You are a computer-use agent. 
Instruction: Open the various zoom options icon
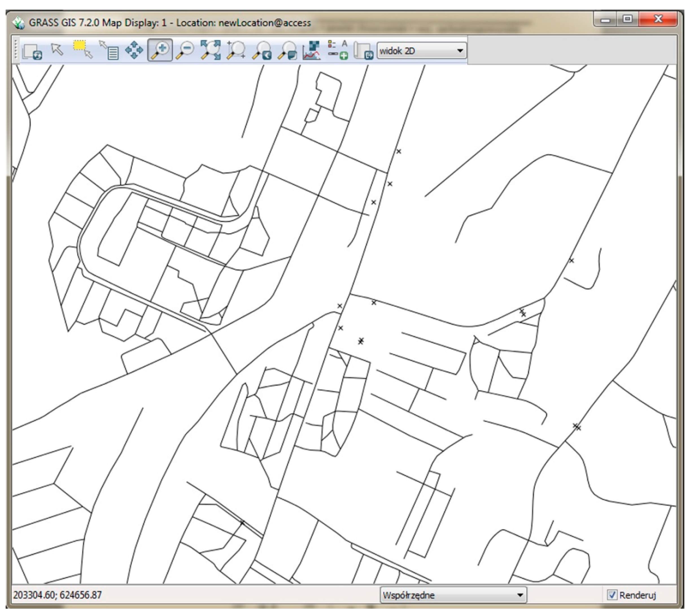[287, 51]
